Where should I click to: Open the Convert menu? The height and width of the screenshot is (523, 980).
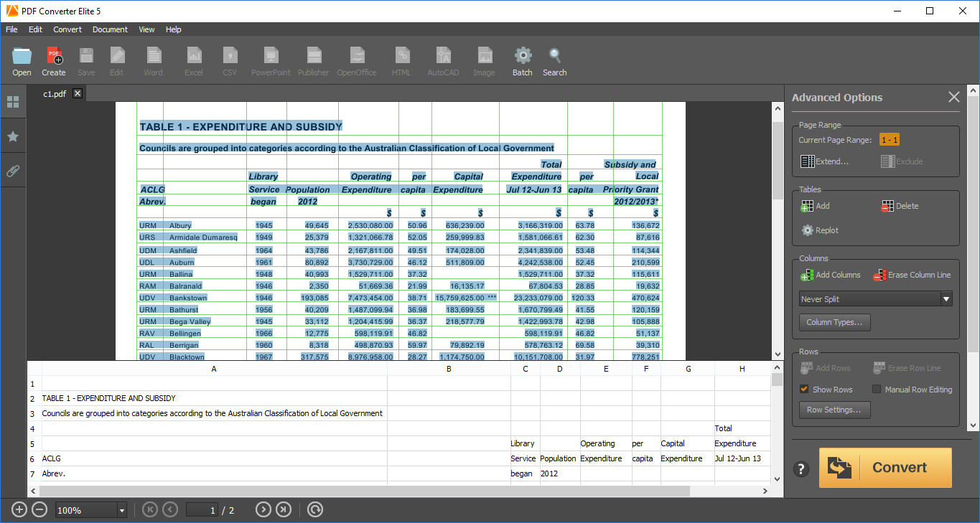(x=67, y=29)
